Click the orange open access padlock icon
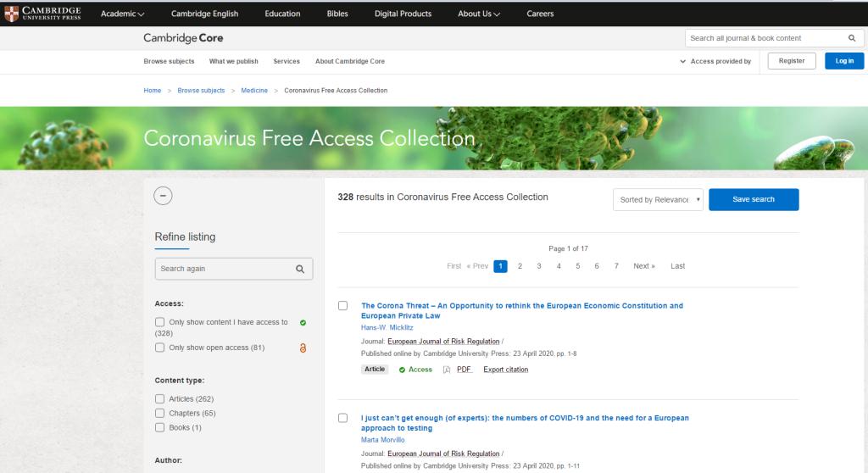 click(x=303, y=348)
